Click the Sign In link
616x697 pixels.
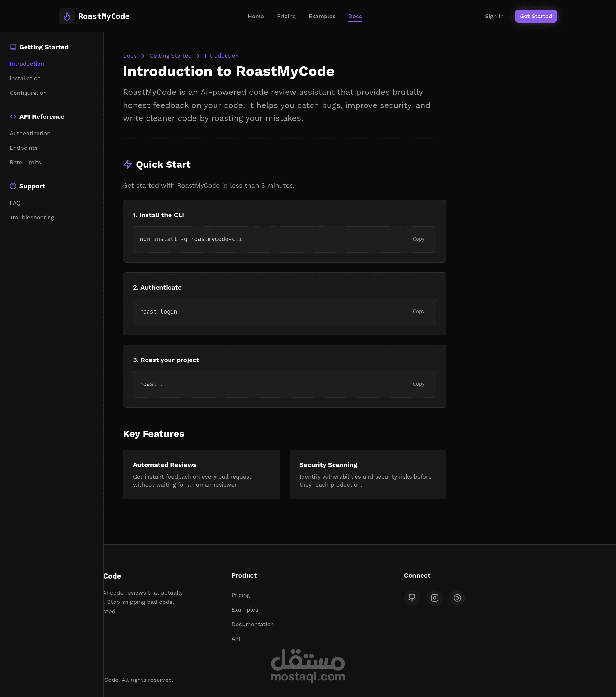point(494,17)
